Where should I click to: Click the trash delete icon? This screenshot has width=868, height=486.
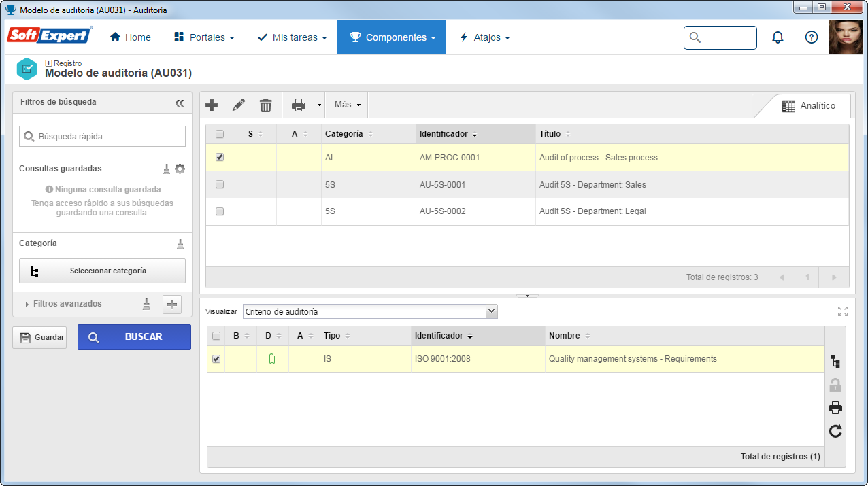coord(266,105)
